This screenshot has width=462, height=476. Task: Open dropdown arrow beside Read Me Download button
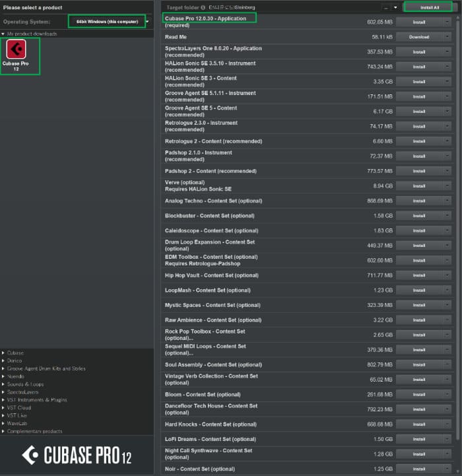coord(447,37)
